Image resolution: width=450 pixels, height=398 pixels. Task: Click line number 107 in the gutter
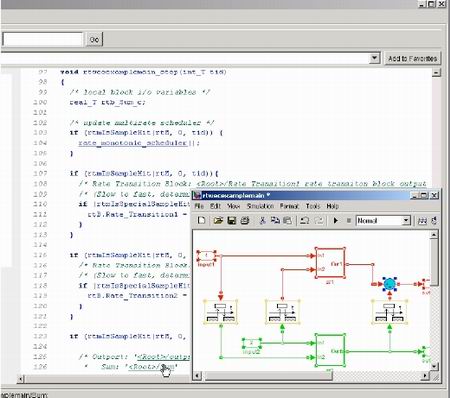(x=40, y=173)
